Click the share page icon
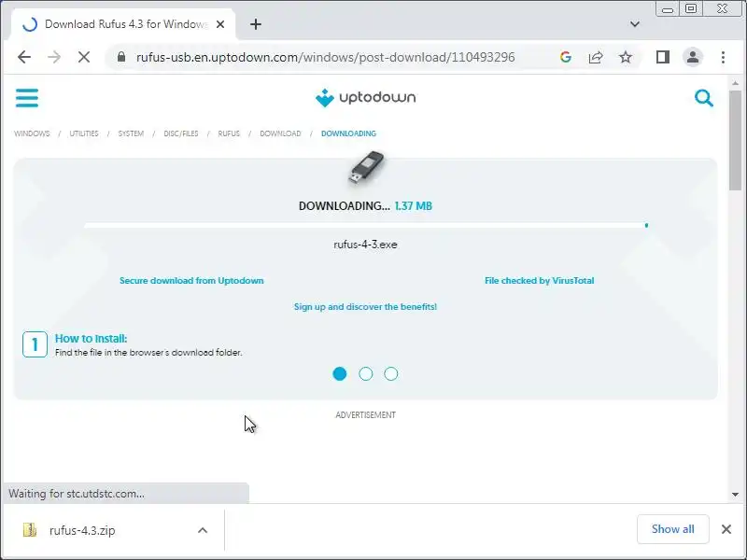Screen dimensions: 747x560 596,57
